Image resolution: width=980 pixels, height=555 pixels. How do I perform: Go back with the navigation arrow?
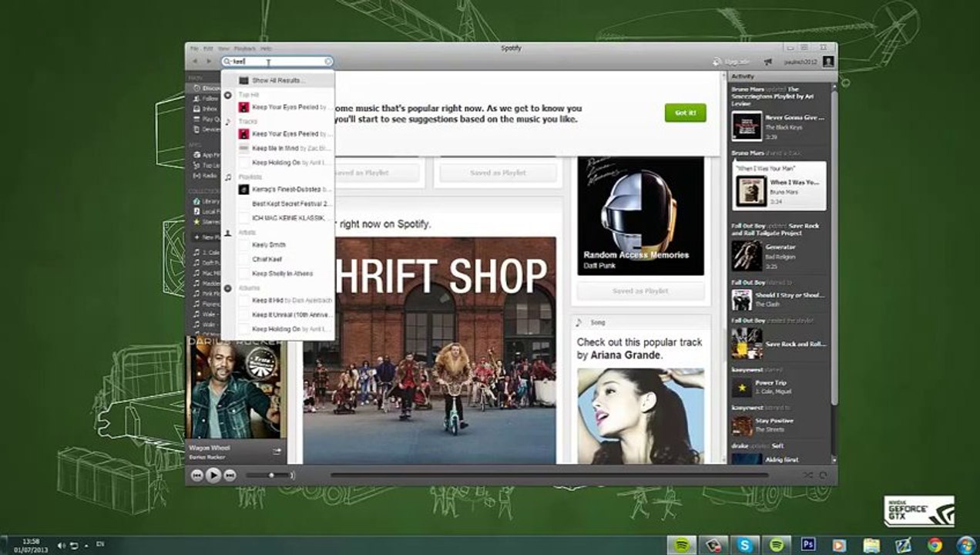coord(195,62)
